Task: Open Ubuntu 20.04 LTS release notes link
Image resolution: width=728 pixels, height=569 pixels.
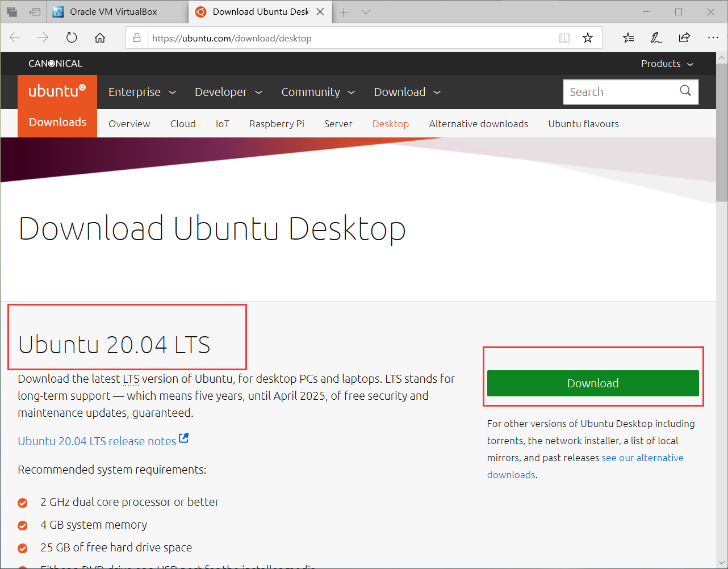Action: 97,441
